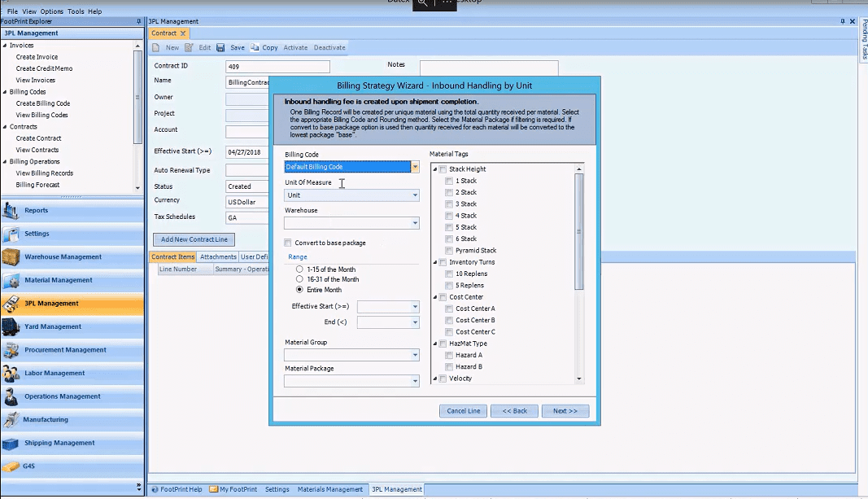The image size is (868, 499).
Task: Collapse the HazMat Type tag group
Action: pyautogui.click(x=435, y=344)
